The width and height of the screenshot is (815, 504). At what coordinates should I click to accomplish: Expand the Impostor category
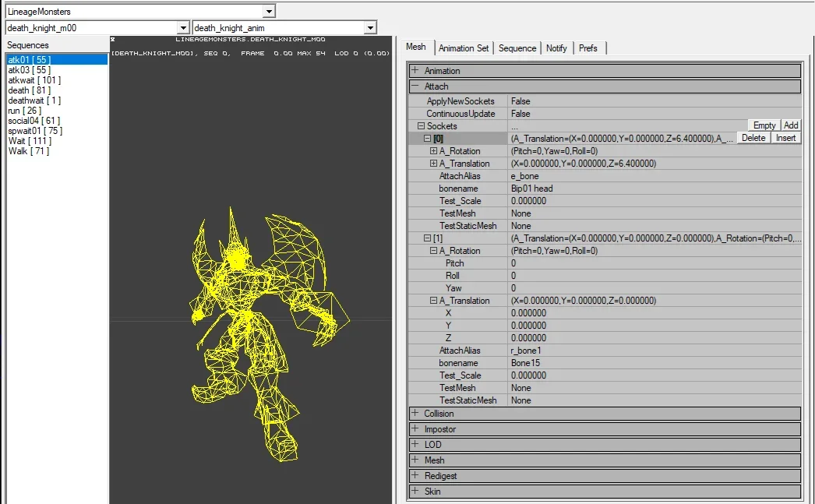point(415,428)
